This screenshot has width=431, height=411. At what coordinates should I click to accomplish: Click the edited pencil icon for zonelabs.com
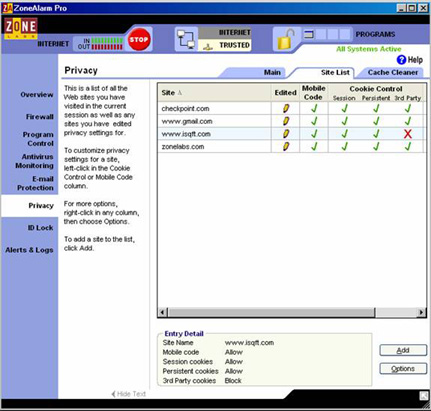click(x=286, y=146)
